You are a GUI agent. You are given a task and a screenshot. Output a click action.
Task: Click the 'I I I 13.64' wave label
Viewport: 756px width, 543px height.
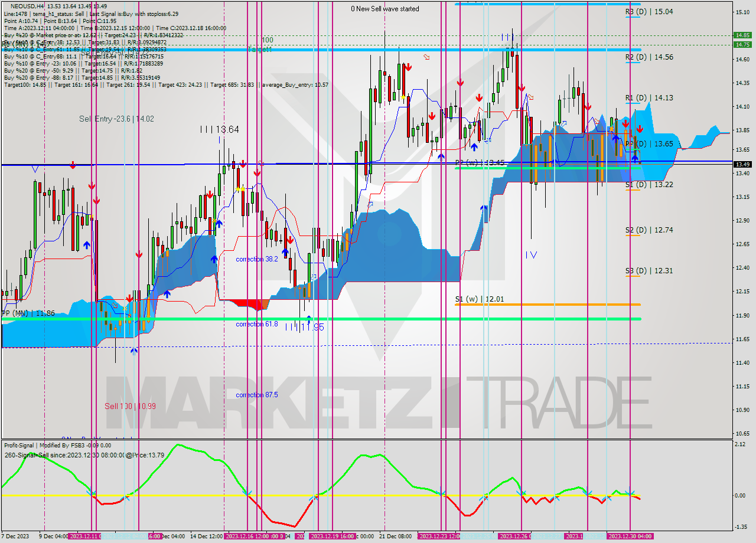pos(219,129)
